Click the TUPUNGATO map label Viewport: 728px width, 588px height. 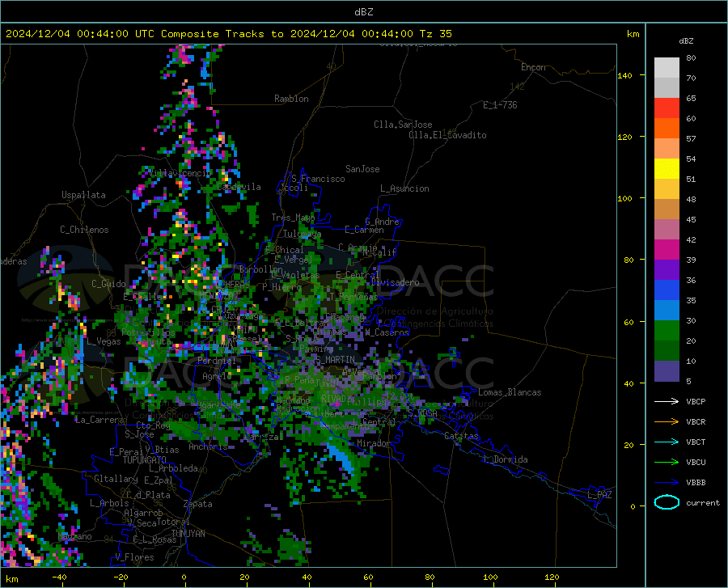(145, 460)
